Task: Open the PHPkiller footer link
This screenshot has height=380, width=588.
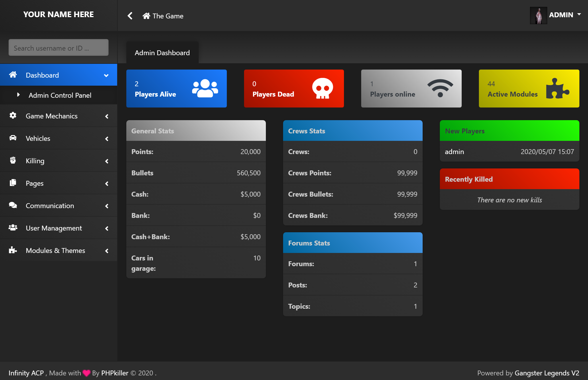Action: (x=115, y=373)
